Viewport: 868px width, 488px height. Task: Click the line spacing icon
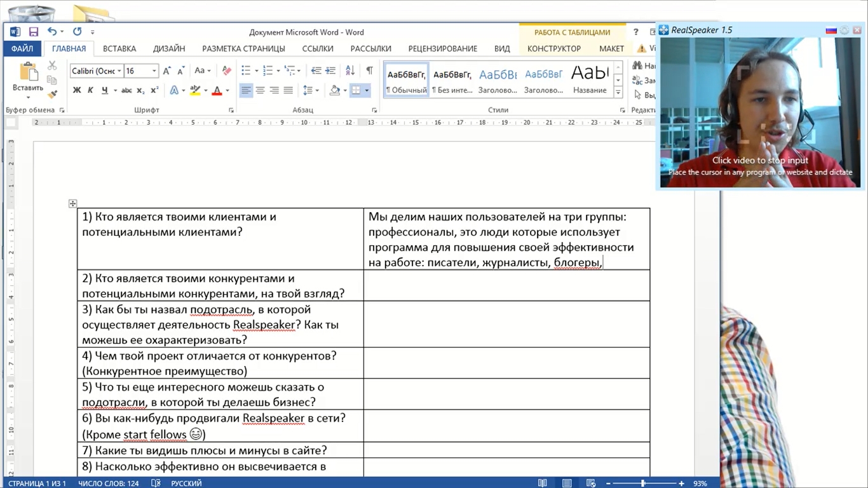click(x=308, y=90)
